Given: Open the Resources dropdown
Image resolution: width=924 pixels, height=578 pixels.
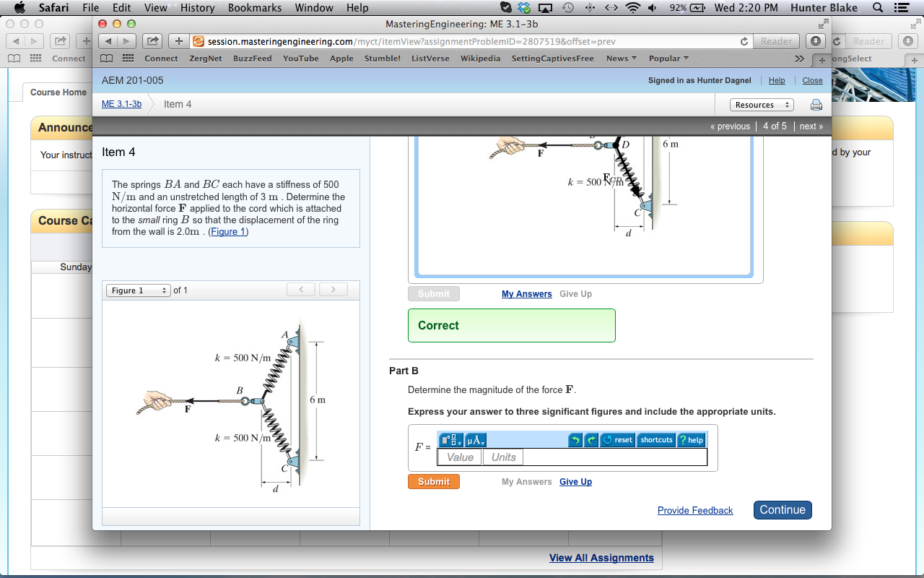Looking at the screenshot, I should pos(762,105).
